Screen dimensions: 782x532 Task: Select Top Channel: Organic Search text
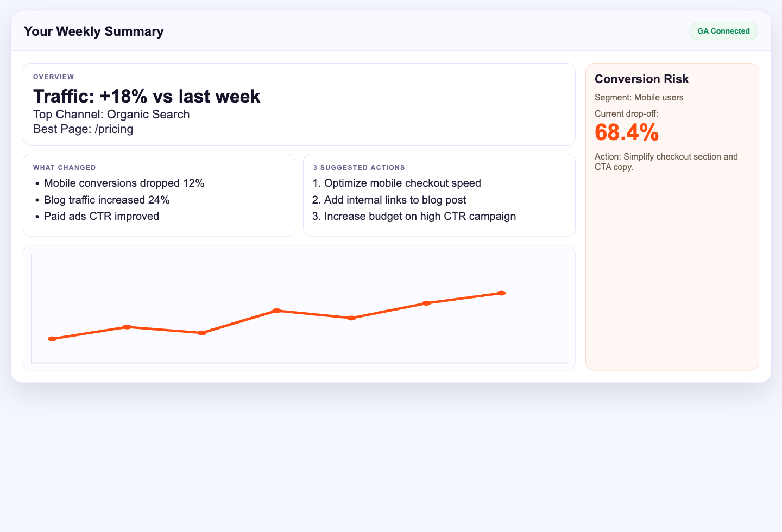pyautogui.click(x=111, y=114)
